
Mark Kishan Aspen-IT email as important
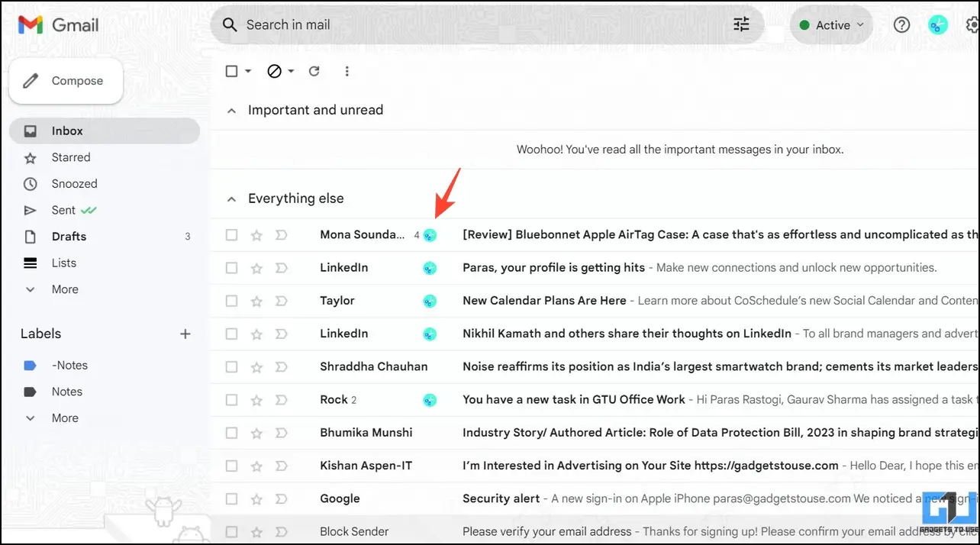(x=281, y=466)
